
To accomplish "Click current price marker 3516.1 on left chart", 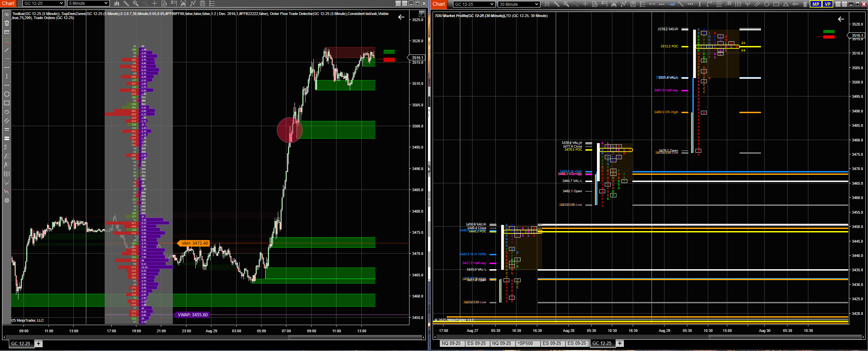I will coord(417,58).
